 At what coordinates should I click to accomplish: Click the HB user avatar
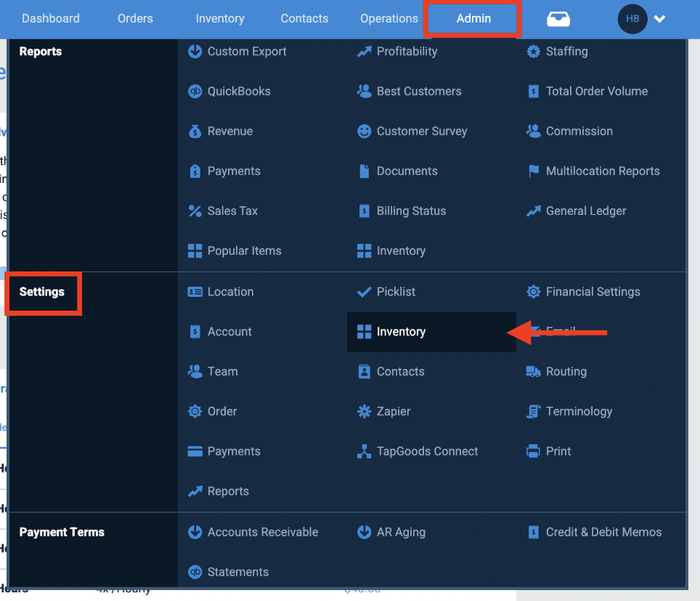(x=632, y=19)
